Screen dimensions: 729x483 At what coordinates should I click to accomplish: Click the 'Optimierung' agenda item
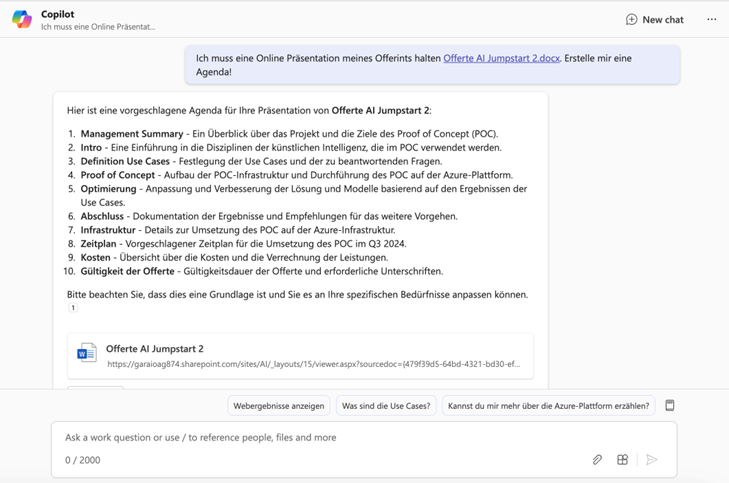click(x=108, y=189)
